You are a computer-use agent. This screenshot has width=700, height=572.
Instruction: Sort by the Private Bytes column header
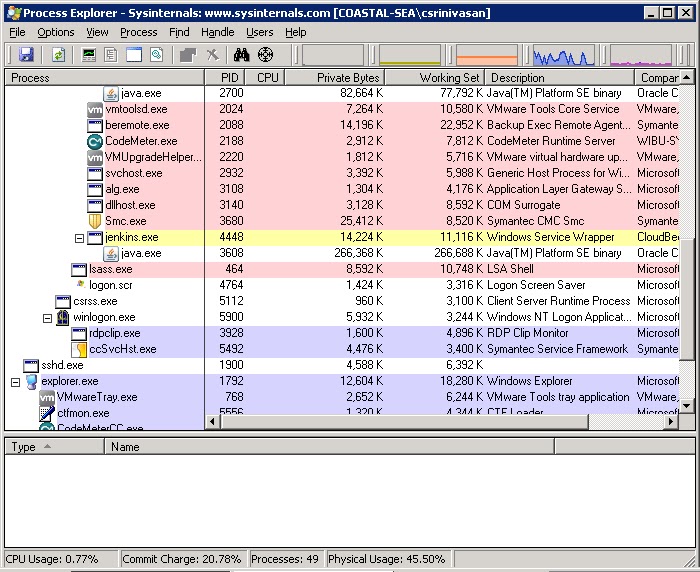335,78
